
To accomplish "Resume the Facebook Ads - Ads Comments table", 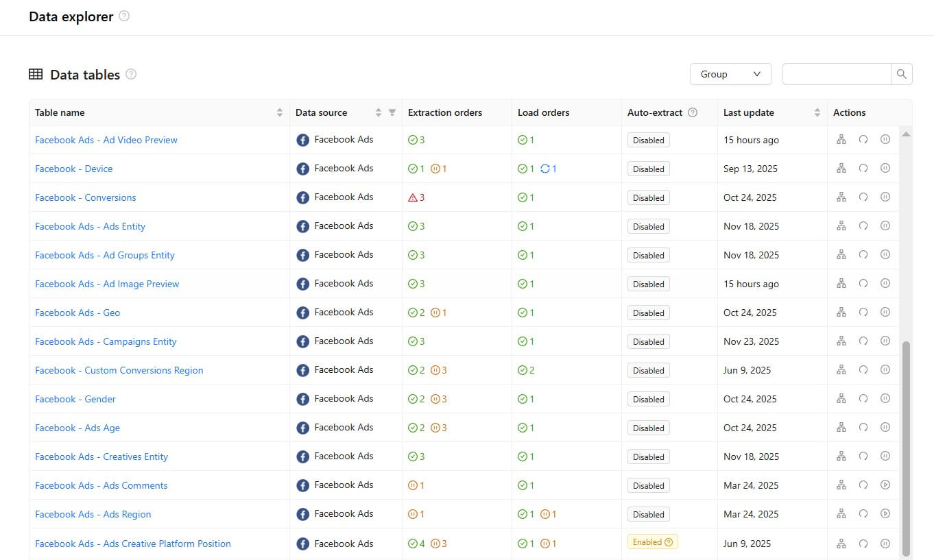I will (885, 485).
